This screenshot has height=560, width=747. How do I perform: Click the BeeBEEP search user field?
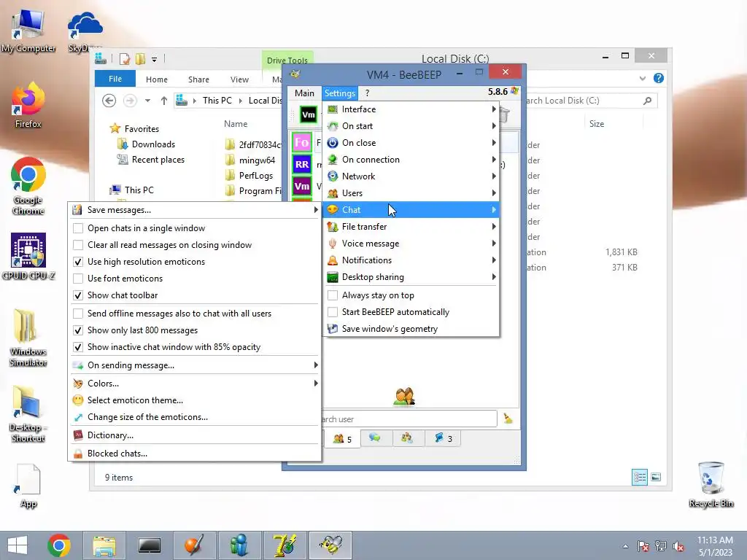click(x=409, y=419)
